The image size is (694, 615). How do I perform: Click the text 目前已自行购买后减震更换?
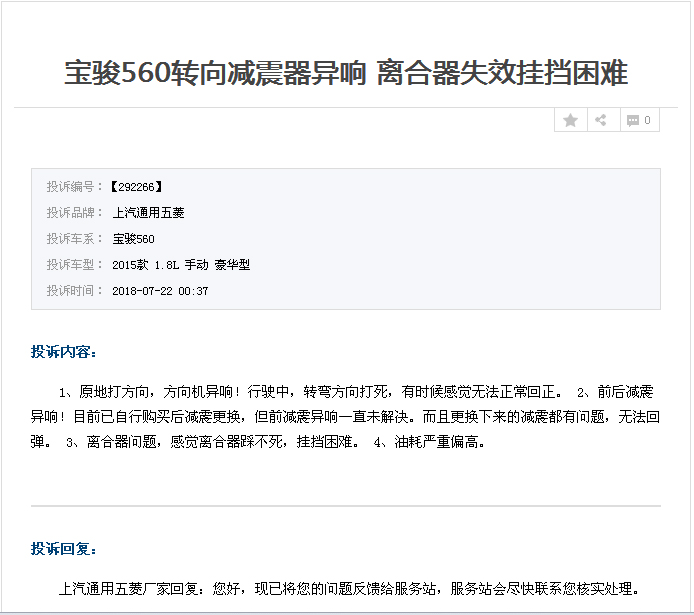point(157,416)
